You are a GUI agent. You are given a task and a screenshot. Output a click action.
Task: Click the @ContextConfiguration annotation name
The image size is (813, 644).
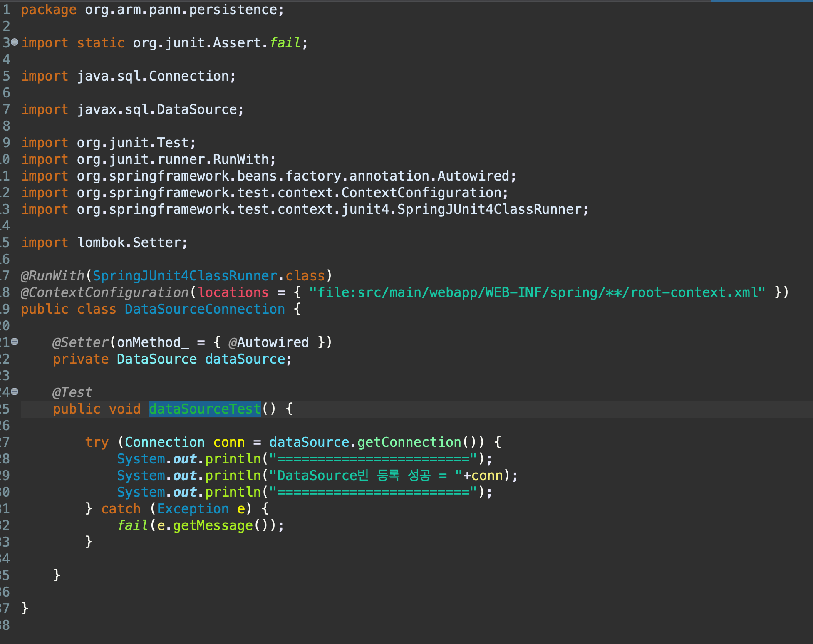[105, 292]
